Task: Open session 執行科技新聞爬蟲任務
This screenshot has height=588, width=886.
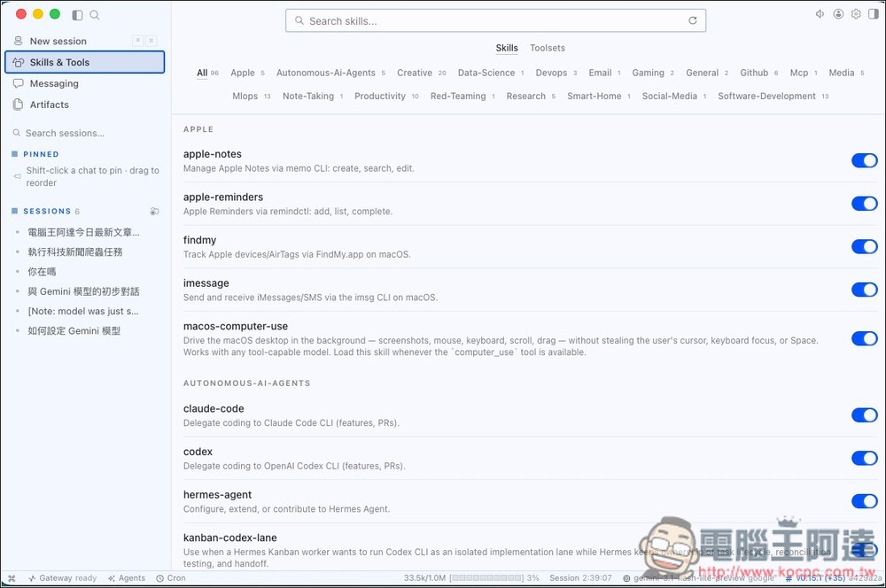Action: point(75,251)
